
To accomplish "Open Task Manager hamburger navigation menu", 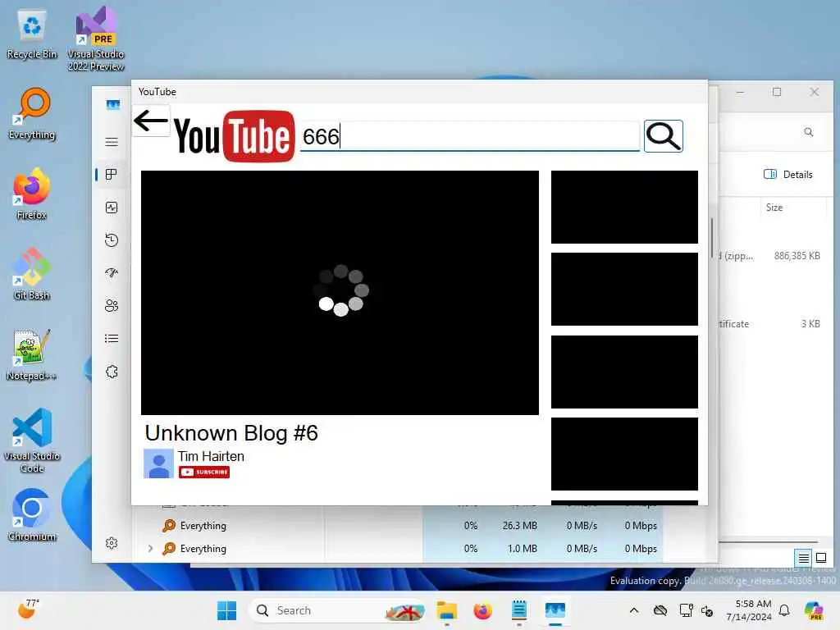I will (x=112, y=142).
